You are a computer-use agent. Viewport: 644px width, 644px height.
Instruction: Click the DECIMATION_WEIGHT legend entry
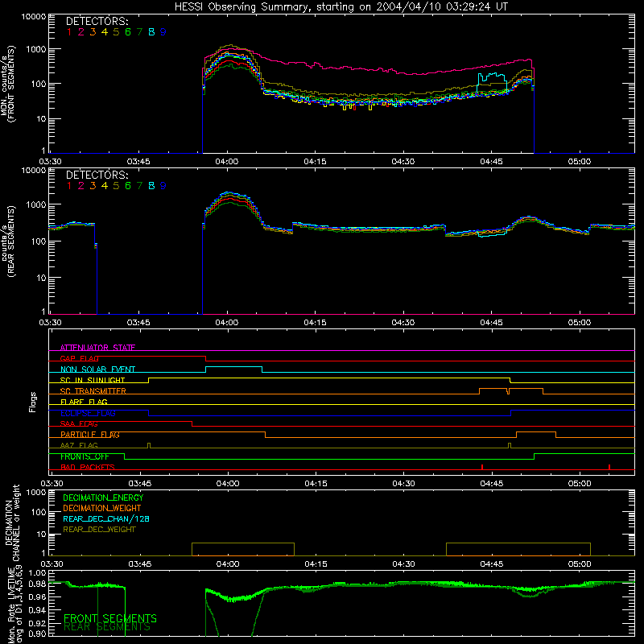(x=102, y=508)
